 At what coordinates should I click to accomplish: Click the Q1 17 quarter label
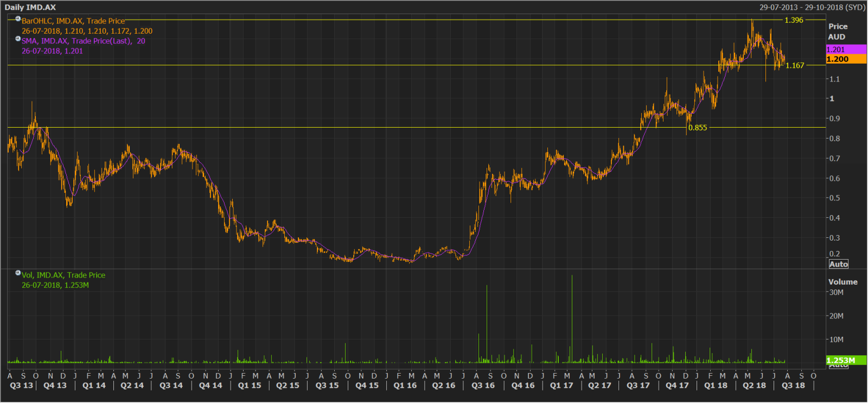tap(561, 385)
